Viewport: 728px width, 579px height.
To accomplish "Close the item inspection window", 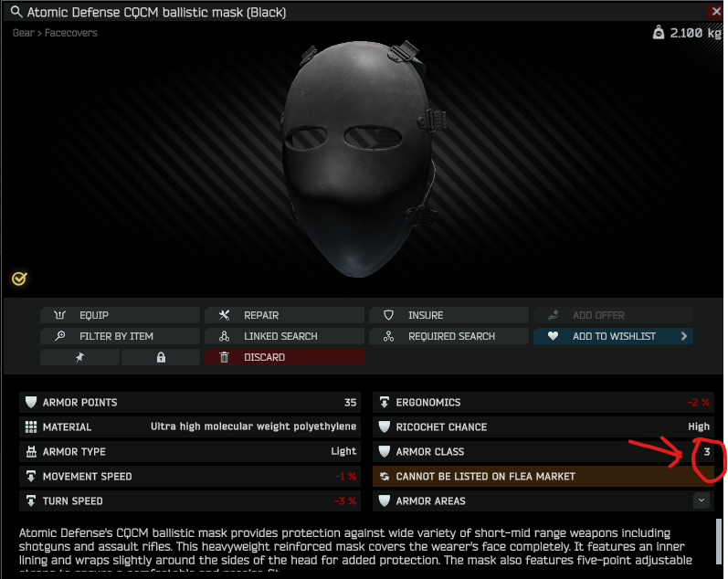I will point(716,12).
